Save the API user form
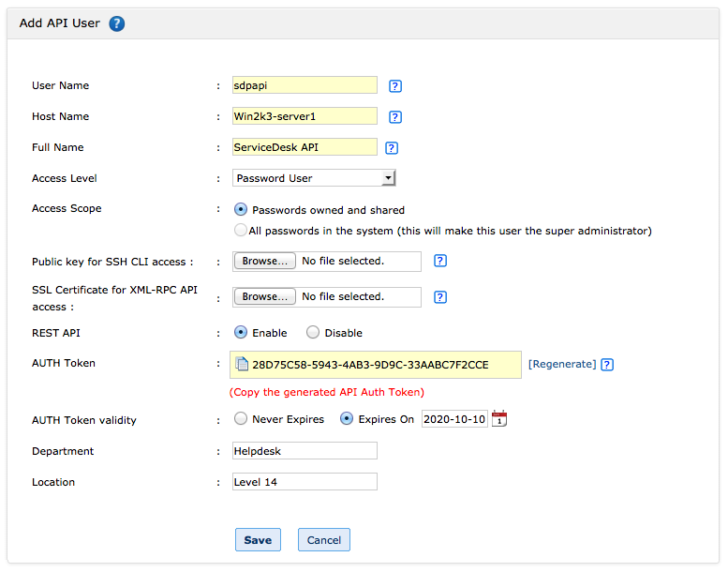 pyautogui.click(x=258, y=540)
